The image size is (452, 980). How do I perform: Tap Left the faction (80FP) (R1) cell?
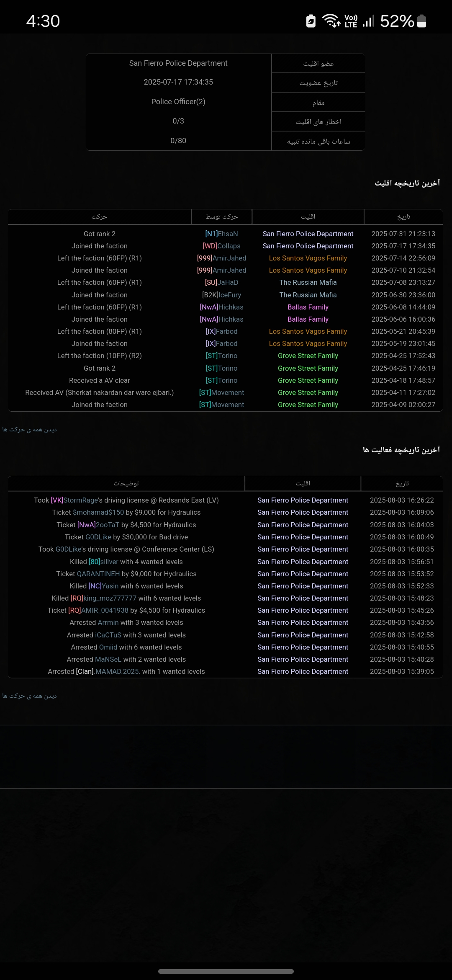(100, 331)
